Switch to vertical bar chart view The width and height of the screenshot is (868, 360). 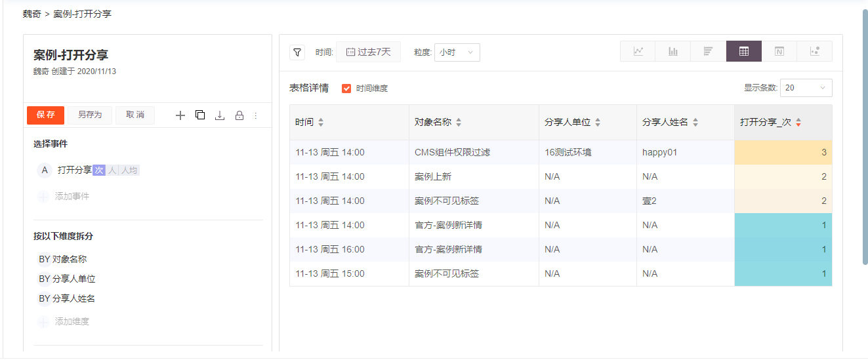[x=673, y=51]
